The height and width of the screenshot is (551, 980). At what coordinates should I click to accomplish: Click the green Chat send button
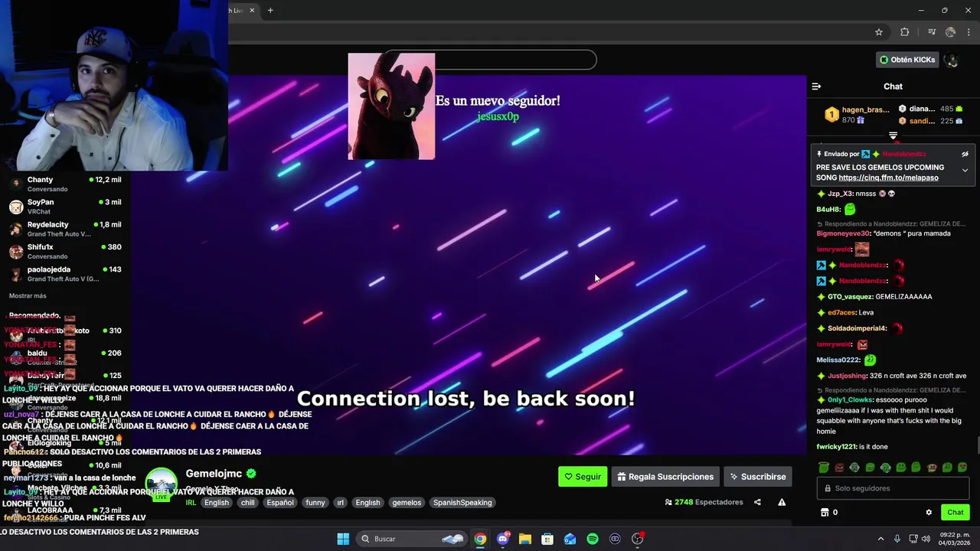tap(955, 513)
